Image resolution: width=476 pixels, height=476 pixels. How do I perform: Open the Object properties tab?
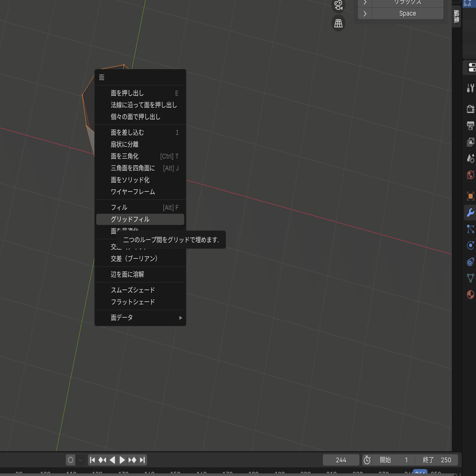click(470, 196)
